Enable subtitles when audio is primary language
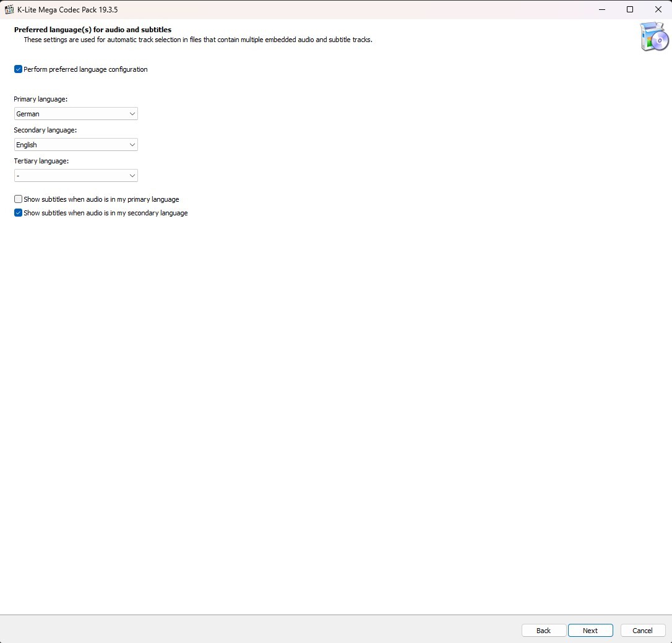This screenshot has height=643, width=672. point(18,199)
